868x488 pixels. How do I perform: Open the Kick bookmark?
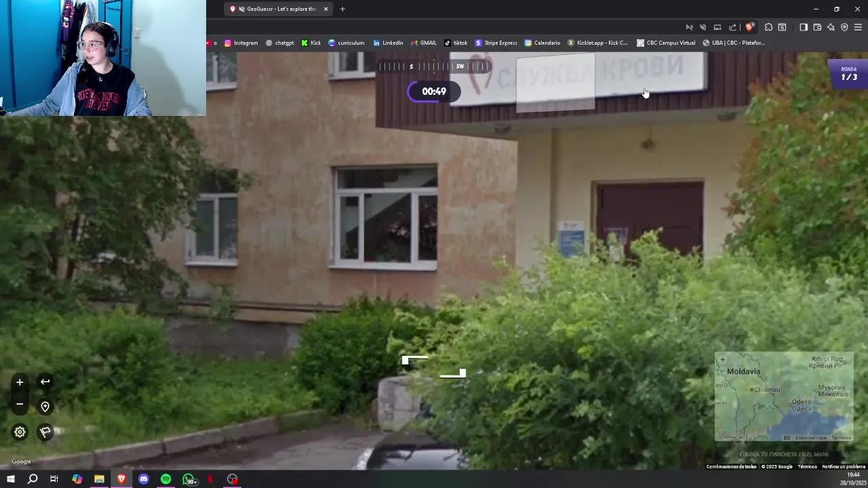311,43
